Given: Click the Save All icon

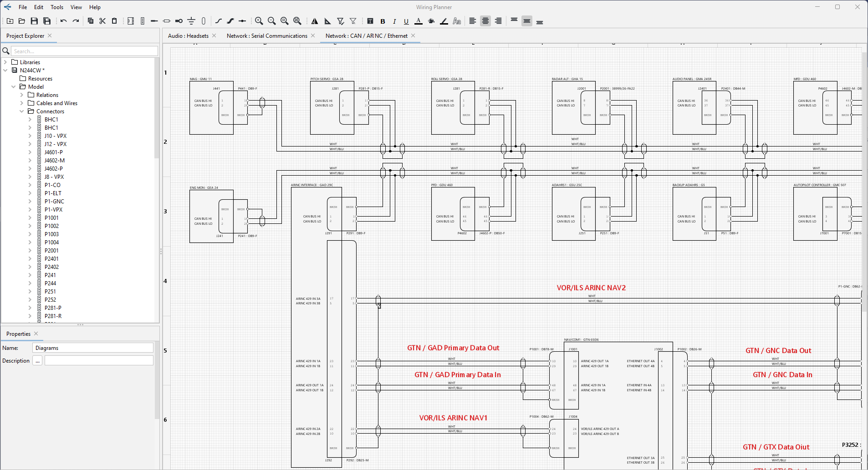Looking at the screenshot, I should click(x=47, y=21).
